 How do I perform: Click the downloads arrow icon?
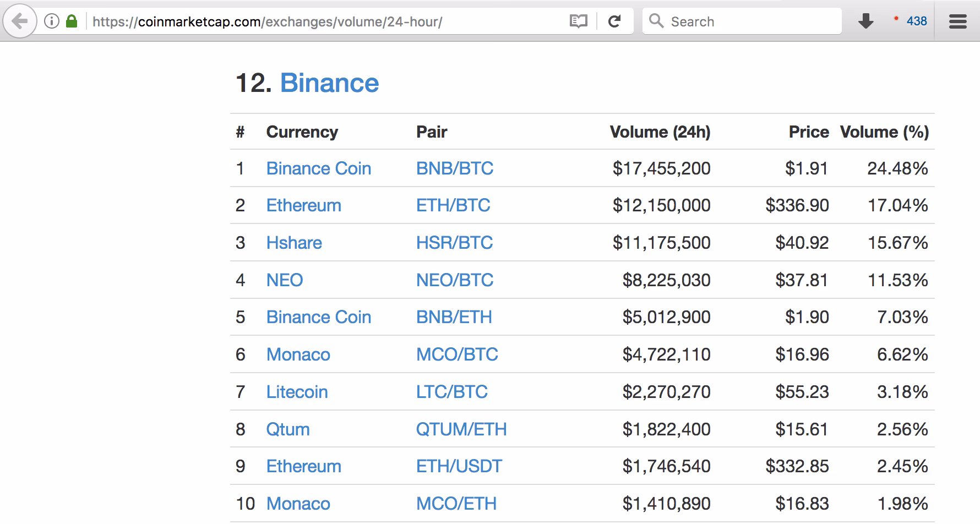pos(866,21)
